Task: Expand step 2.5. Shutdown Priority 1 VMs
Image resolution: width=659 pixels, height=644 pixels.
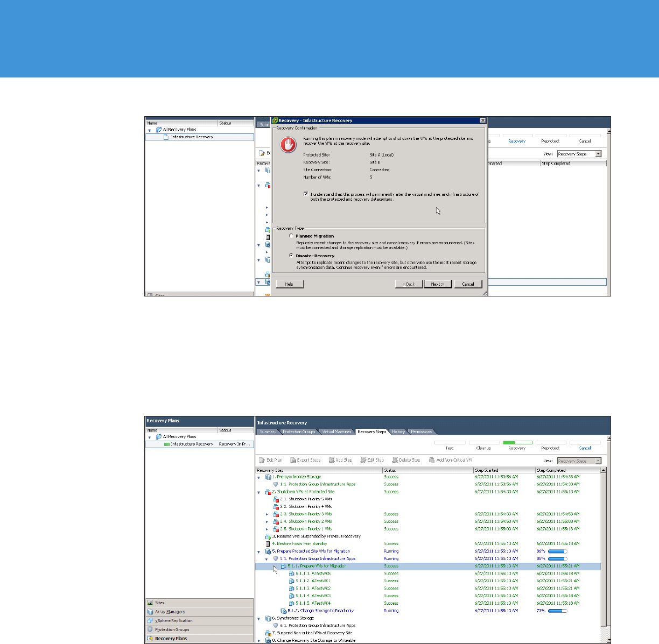Action: pos(267,529)
